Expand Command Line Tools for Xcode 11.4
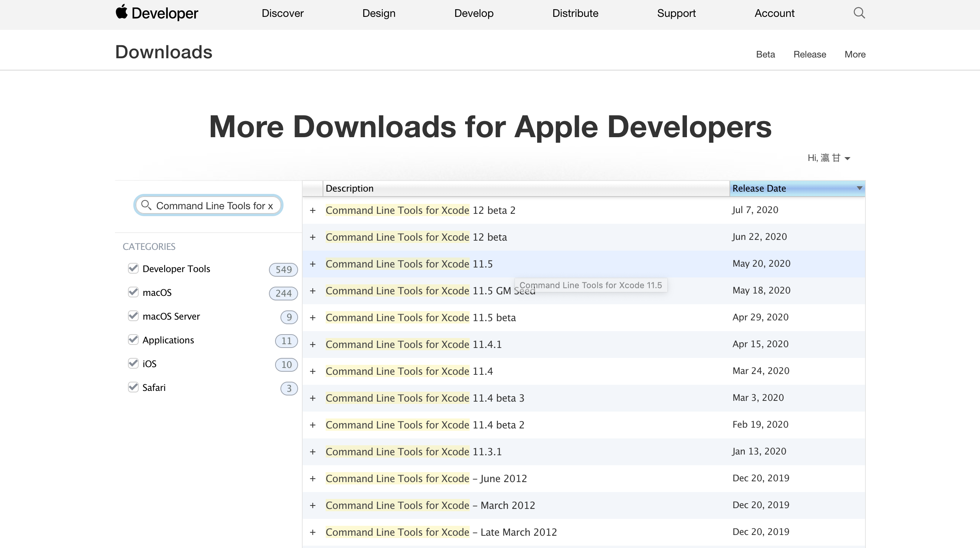Viewport: 980px width, 548px height. [x=313, y=371]
